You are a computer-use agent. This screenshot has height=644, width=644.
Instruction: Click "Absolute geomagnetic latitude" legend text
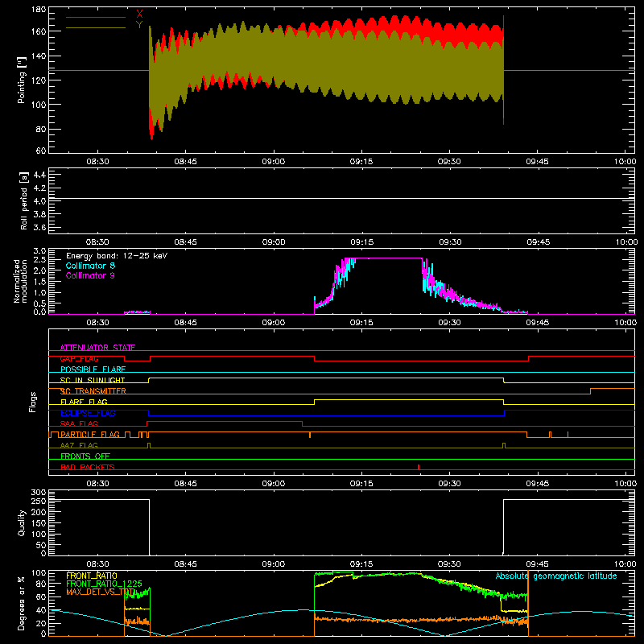556,576
